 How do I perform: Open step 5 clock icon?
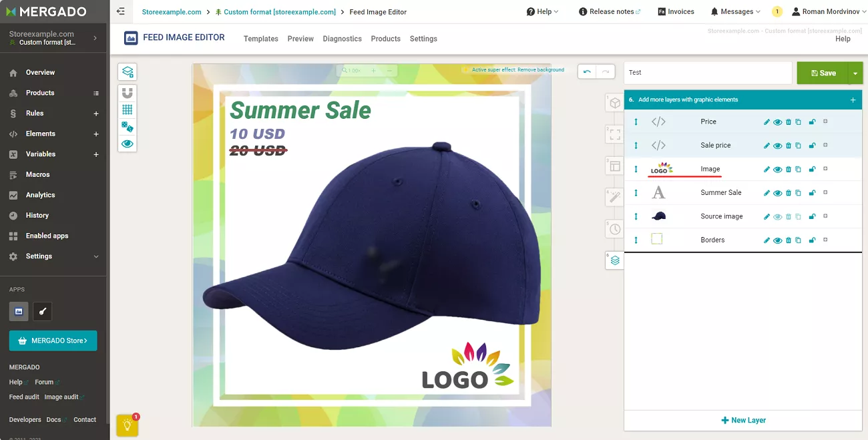(615, 229)
